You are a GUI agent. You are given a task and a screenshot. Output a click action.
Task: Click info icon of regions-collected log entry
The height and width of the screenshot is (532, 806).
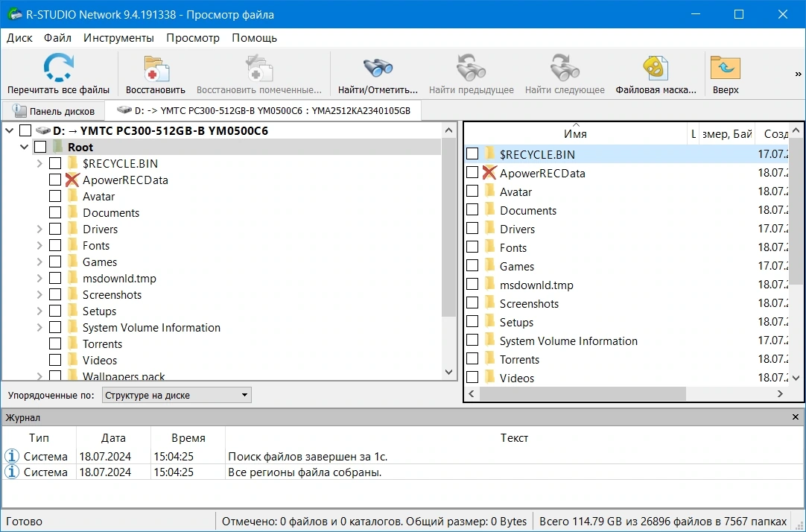pyautogui.click(x=12, y=472)
